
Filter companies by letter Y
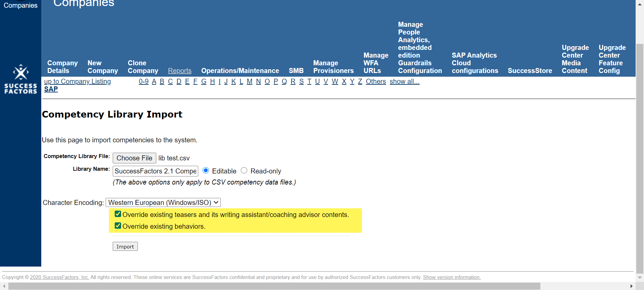pos(352,81)
